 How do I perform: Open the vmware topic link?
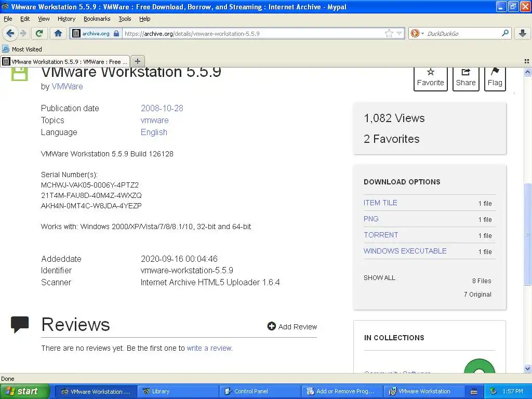click(154, 120)
